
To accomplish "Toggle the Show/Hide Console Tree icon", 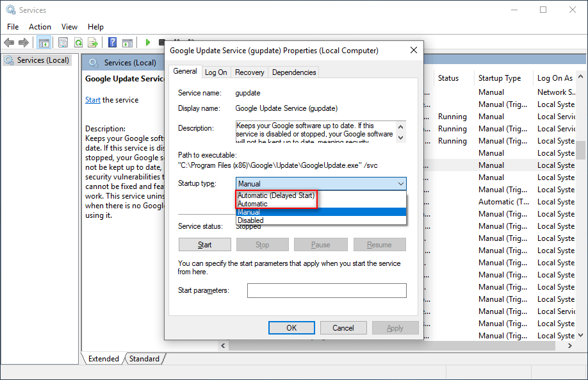I will pyautogui.click(x=44, y=43).
